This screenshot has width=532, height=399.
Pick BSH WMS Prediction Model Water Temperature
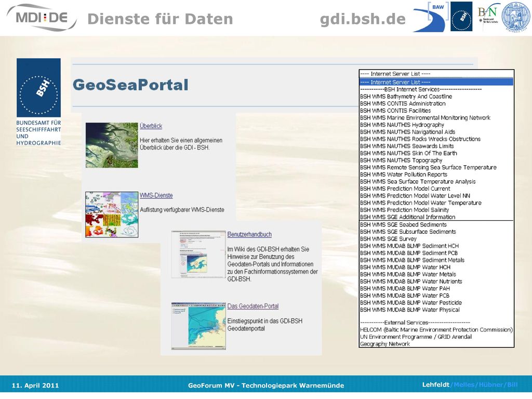[x=436, y=203]
